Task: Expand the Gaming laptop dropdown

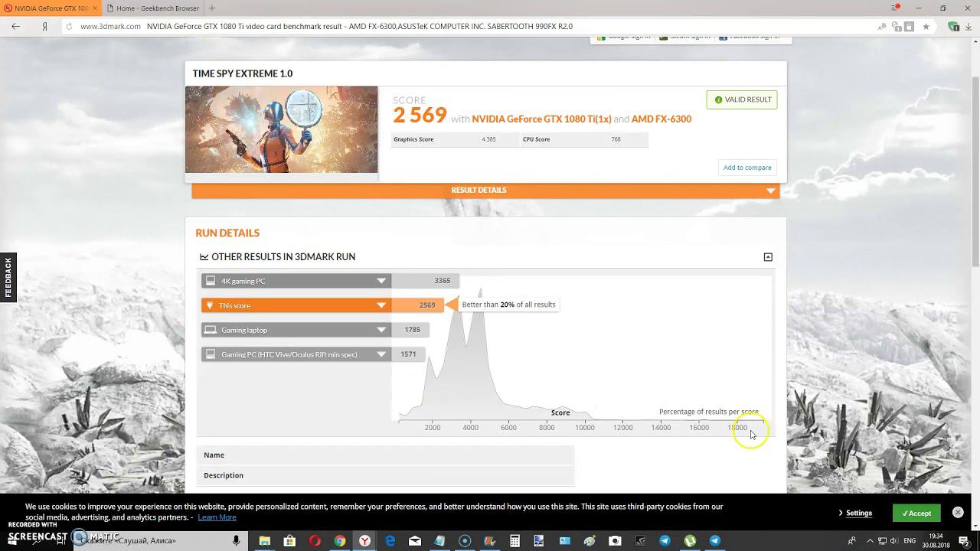Action: (x=381, y=330)
